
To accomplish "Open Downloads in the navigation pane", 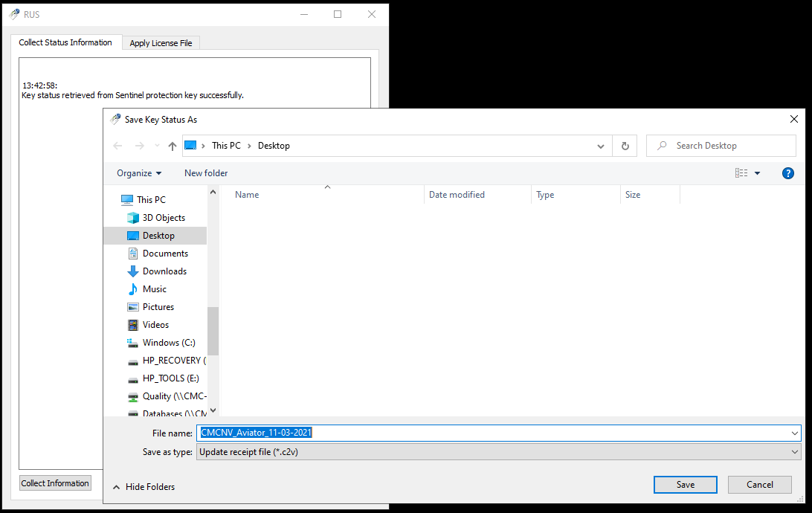I will click(164, 271).
